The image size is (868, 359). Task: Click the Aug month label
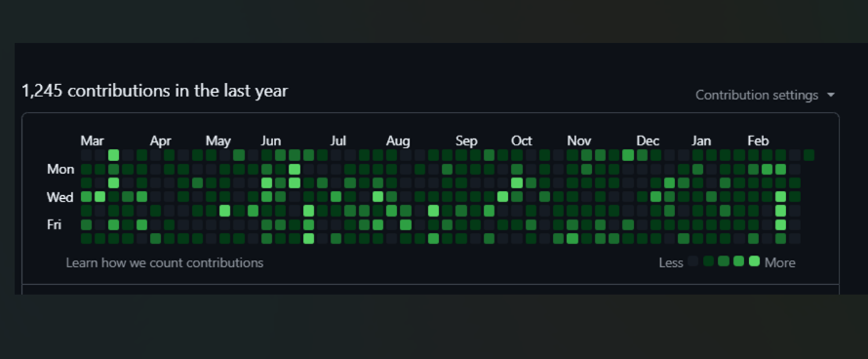398,140
